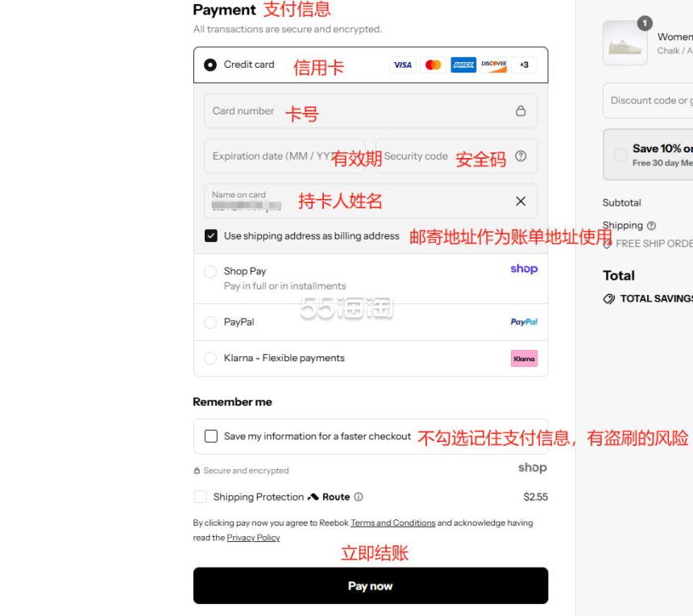
Task: Uncheck use shipping address as billing address
Action: tap(211, 235)
